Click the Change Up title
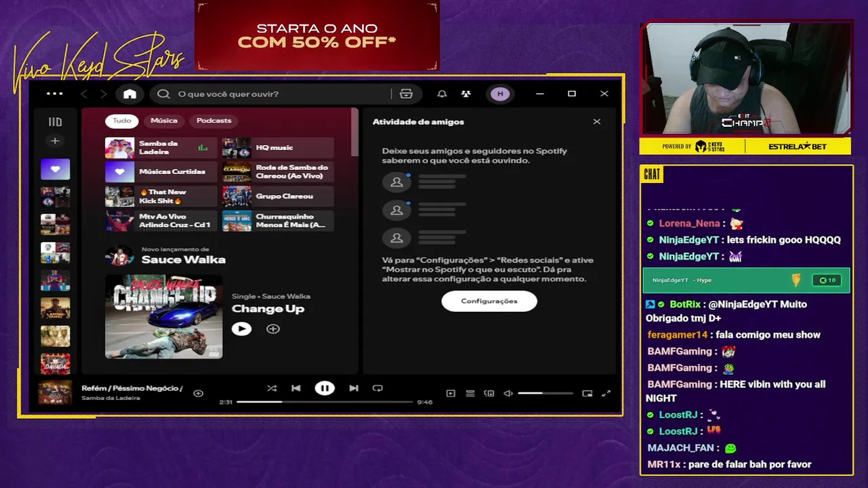The height and width of the screenshot is (488, 868). (268, 309)
